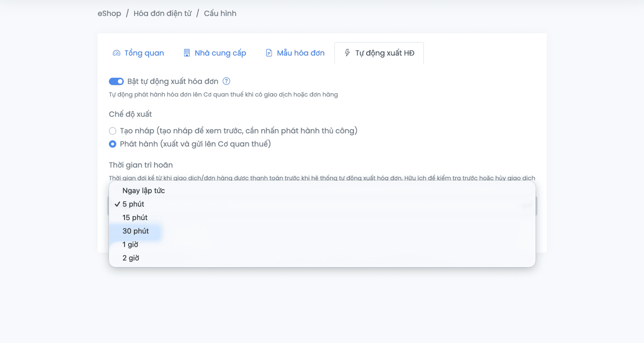Select the highlighted 30 phút option
The image size is (644, 343).
[135, 231]
